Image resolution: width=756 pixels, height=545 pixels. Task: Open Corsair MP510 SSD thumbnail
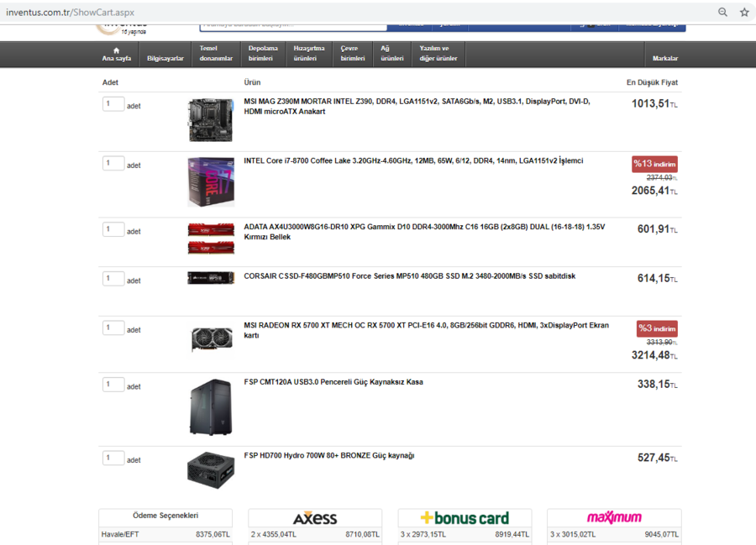tap(211, 278)
